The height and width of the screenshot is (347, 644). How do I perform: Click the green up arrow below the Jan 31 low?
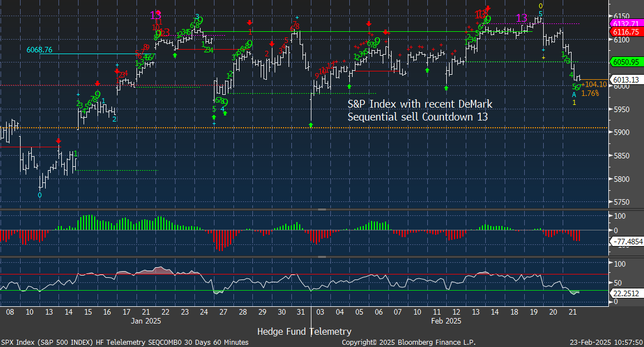coord(311,126)
